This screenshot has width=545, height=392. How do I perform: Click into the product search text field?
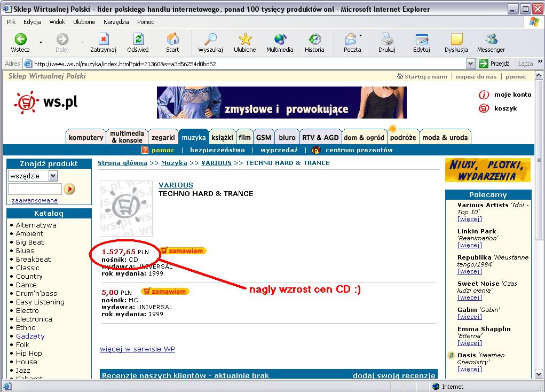tap(35, 189)
